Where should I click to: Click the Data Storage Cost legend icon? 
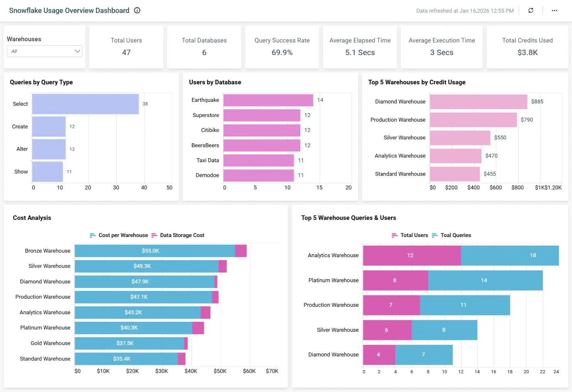155,235
